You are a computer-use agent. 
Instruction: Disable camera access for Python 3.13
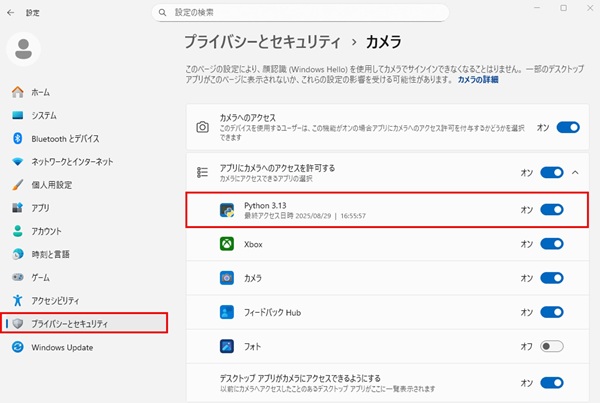pos(552,210)
